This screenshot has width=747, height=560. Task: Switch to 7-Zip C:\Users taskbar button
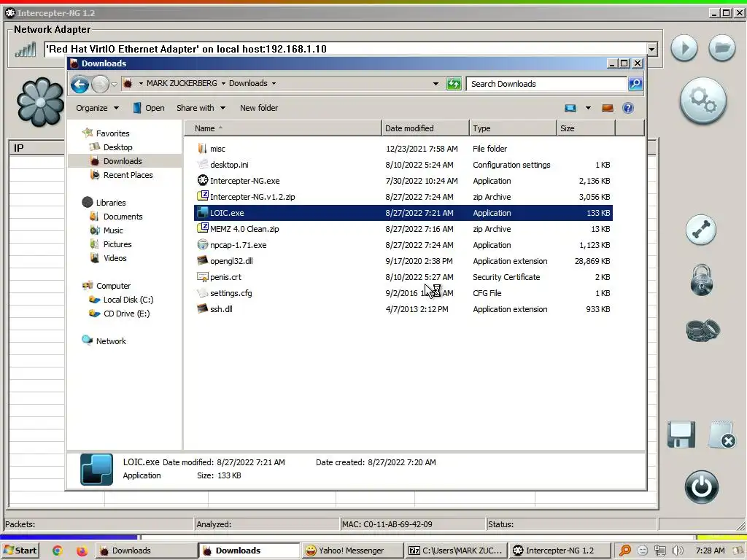[456, 551]
